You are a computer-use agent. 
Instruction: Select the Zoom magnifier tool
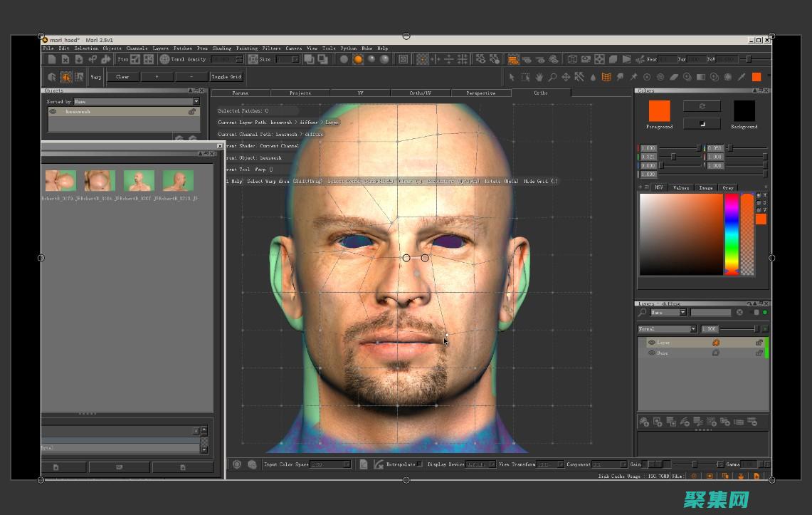(552, 77)
